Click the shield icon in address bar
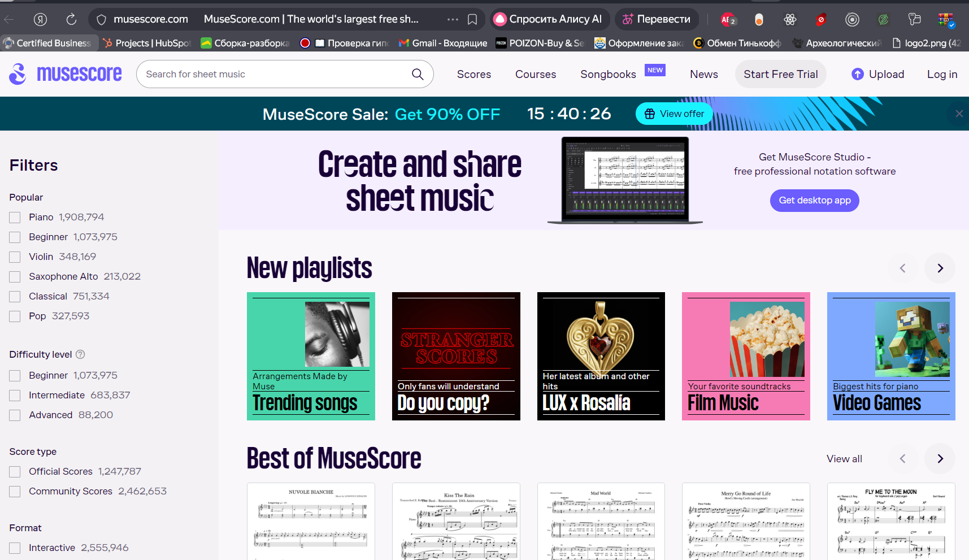Viewport: 969px width, 560px height. pyautogui.click(x=102, y=20)
